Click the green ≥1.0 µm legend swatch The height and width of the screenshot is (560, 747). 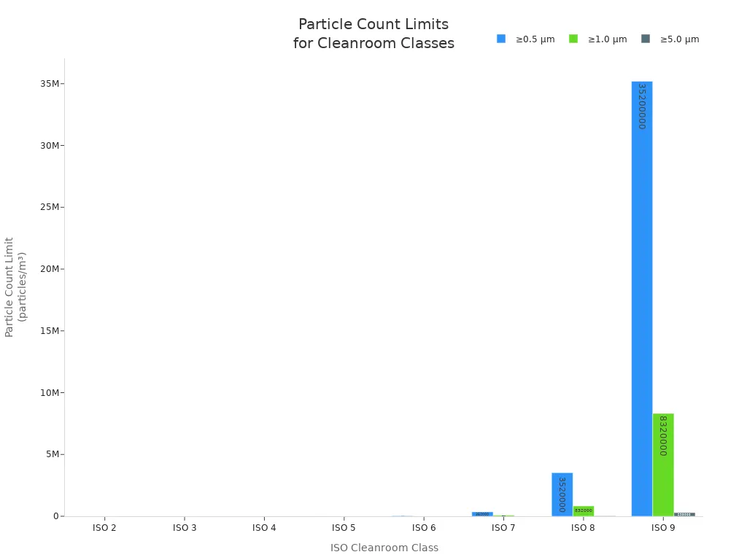click(x=573, y=39)
